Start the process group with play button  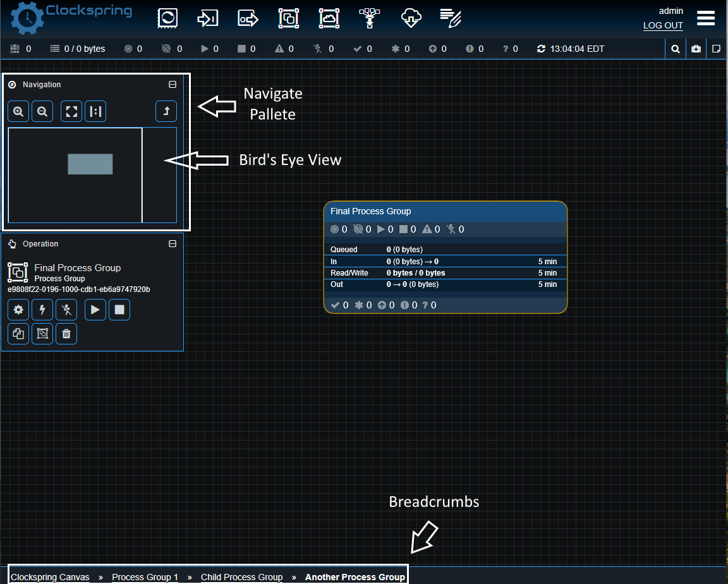pyautogui.click(x=95, y=310)
